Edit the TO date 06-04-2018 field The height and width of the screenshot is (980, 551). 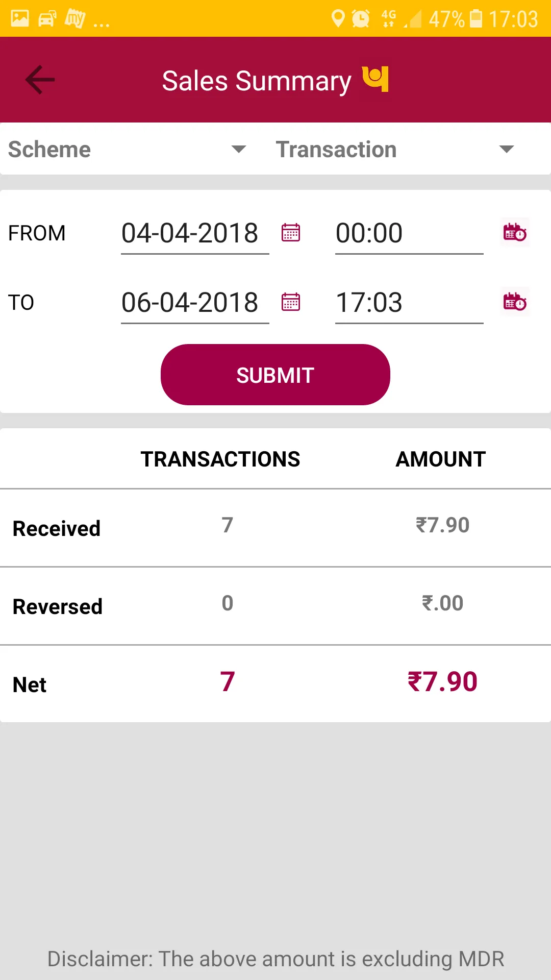(195, 304)
